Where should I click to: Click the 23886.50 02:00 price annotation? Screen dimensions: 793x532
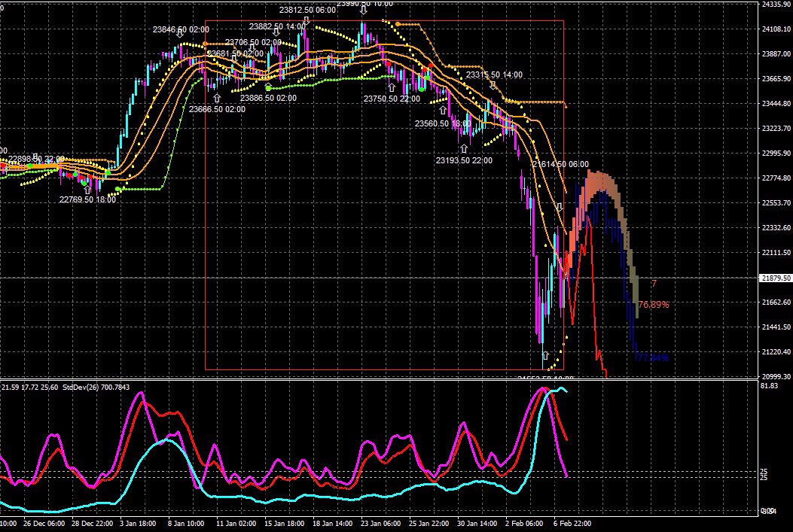coord(268,98)
